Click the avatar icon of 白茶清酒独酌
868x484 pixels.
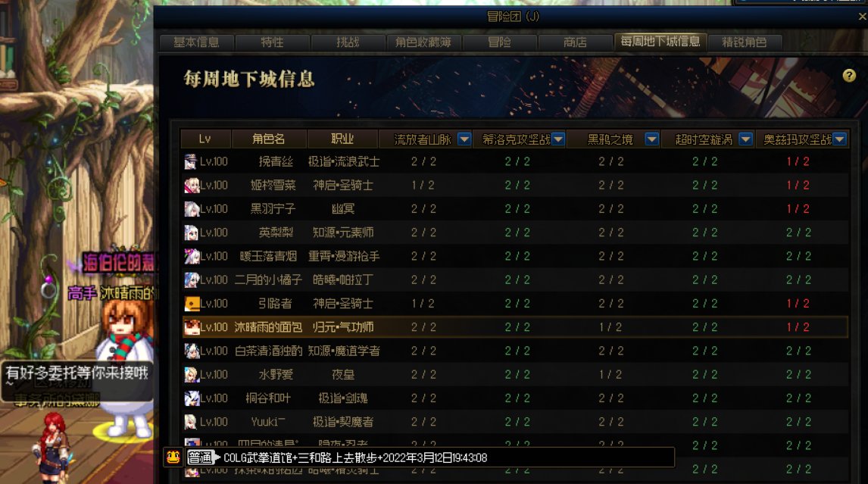pos(192,351)
